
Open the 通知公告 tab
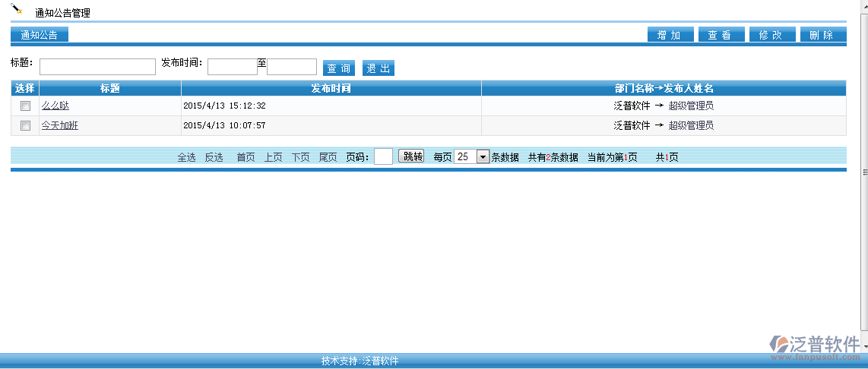coord(40,35)
